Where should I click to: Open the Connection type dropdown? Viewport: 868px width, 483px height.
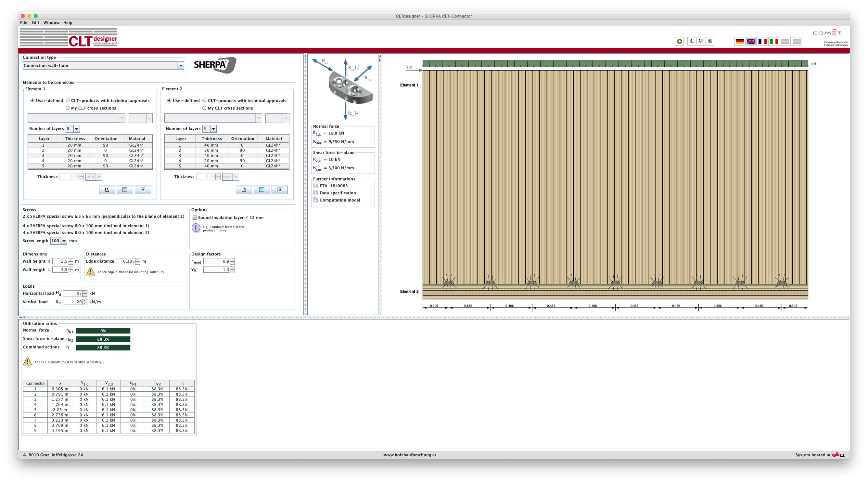coord(181,65)
